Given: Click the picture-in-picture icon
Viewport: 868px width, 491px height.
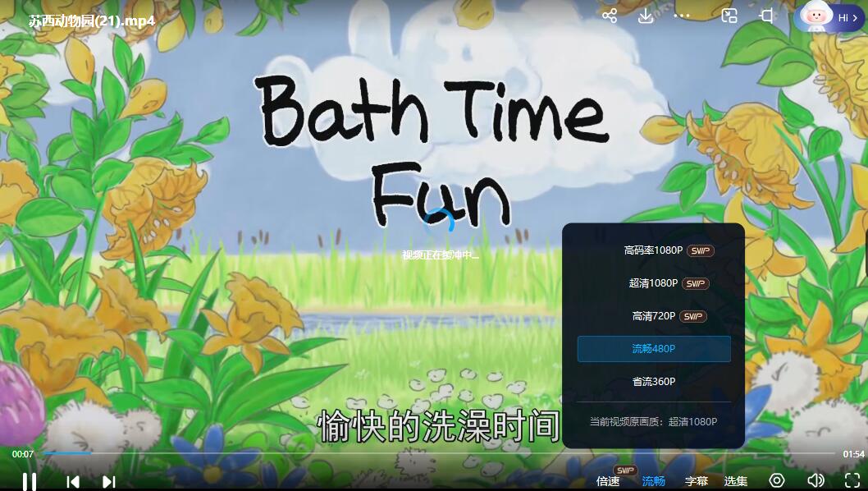Looking at the screenshot, I should pos(729,16).
